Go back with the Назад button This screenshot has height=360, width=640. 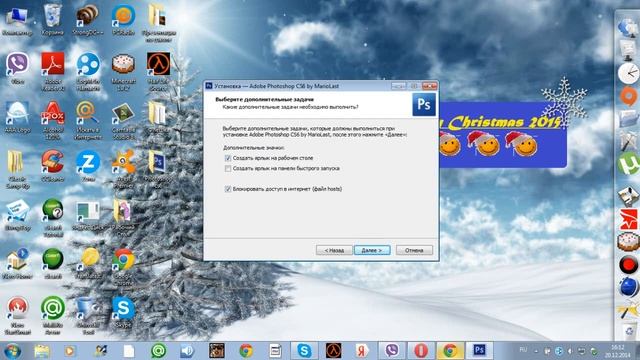pyautogui.click(x=334, y=250)
